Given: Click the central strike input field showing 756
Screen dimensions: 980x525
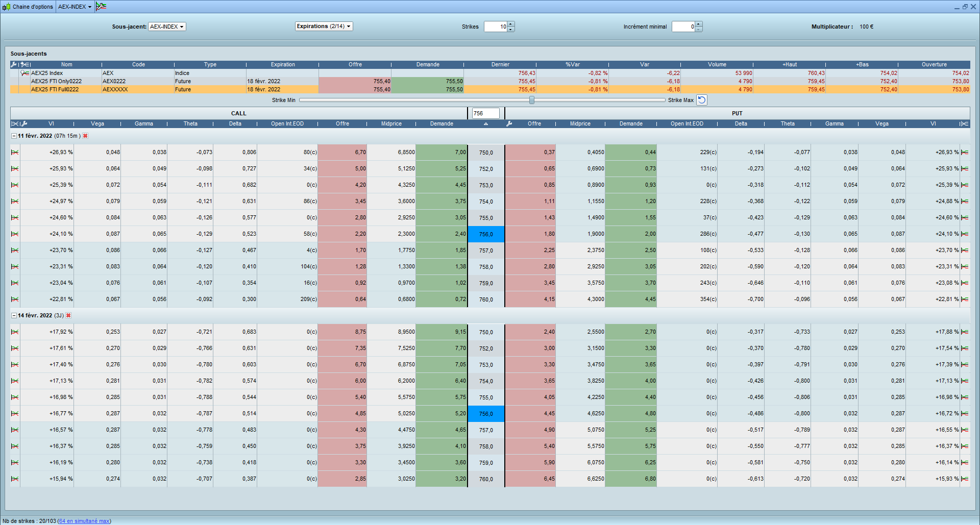Looking at the screenshot, I should 485,114.
